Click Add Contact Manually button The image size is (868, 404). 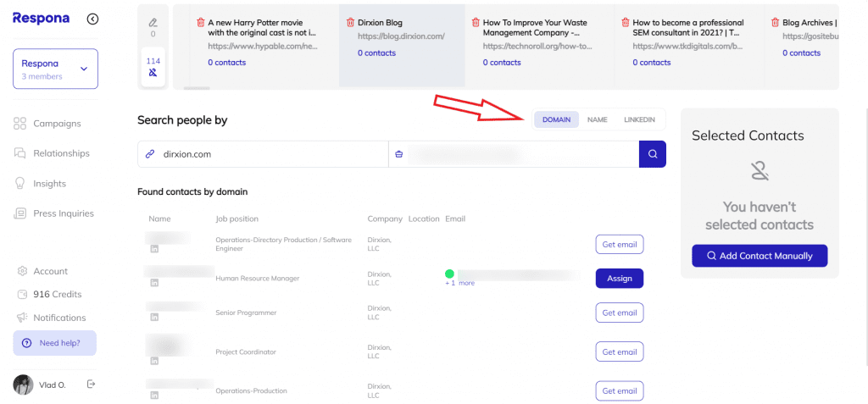[x=759, y=256]
